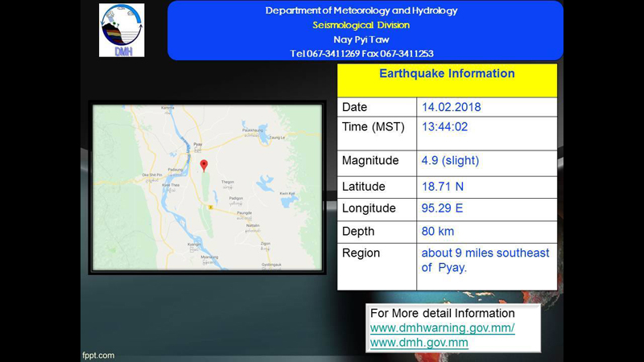
Task: Click the 'Longitude' row label
Action: coord(369,208)
